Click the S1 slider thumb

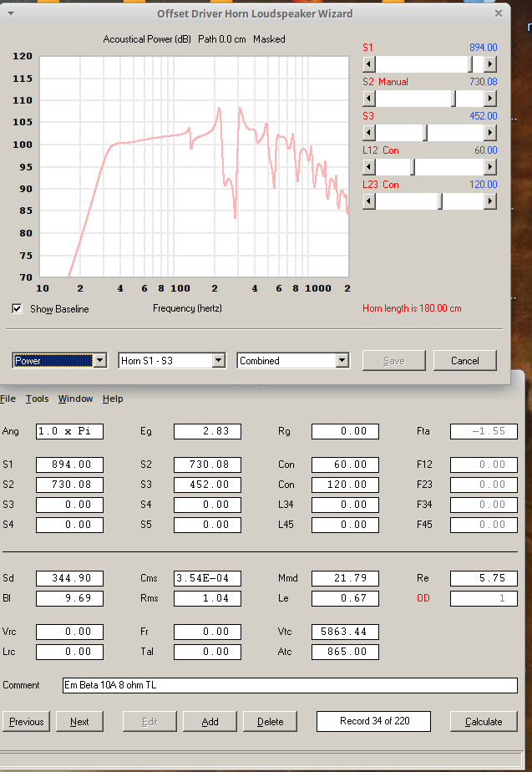coord(470,64)
